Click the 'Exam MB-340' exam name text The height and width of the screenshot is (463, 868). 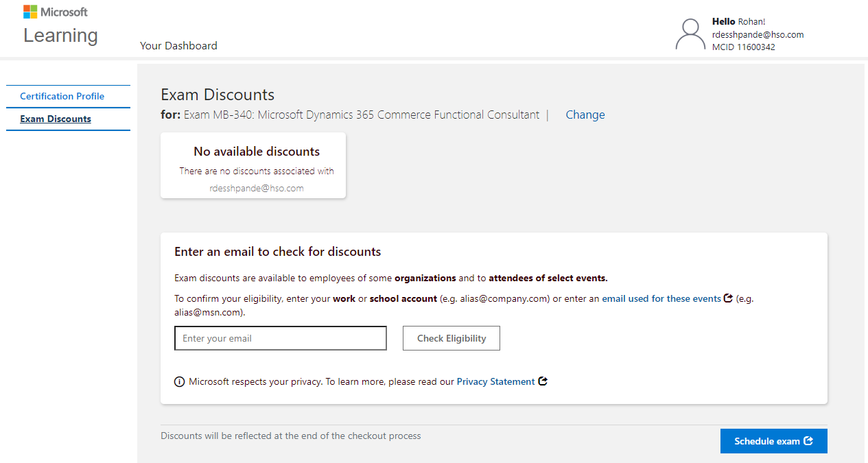click(362, 115)
